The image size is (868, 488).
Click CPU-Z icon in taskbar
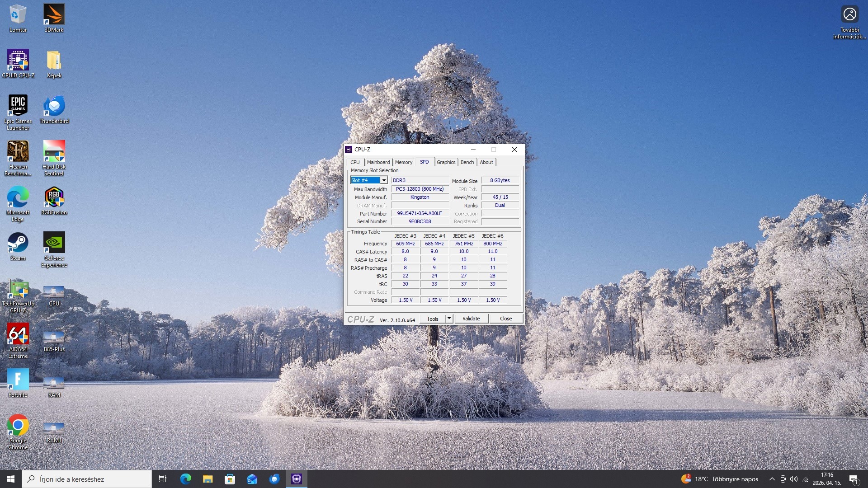297,479
